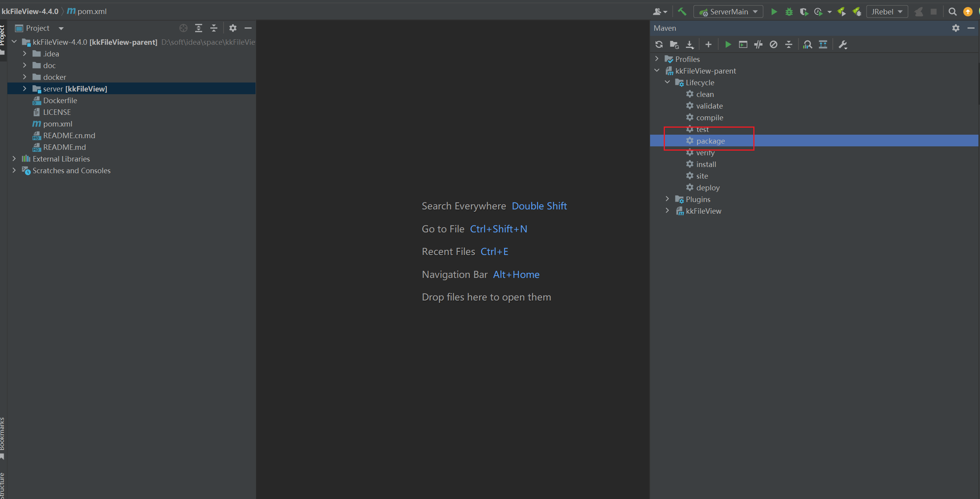Expand the Plugins node in Maven
980x499 pixels.
tap(667, 199)
